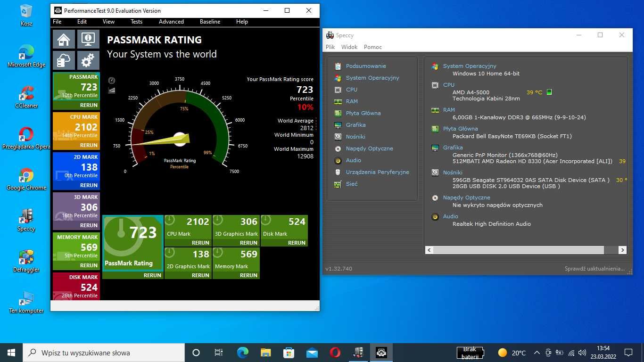Open PerformanceTest settings gear icon
The width and height of the screenshot is (644, 362).
coord(88,60)
